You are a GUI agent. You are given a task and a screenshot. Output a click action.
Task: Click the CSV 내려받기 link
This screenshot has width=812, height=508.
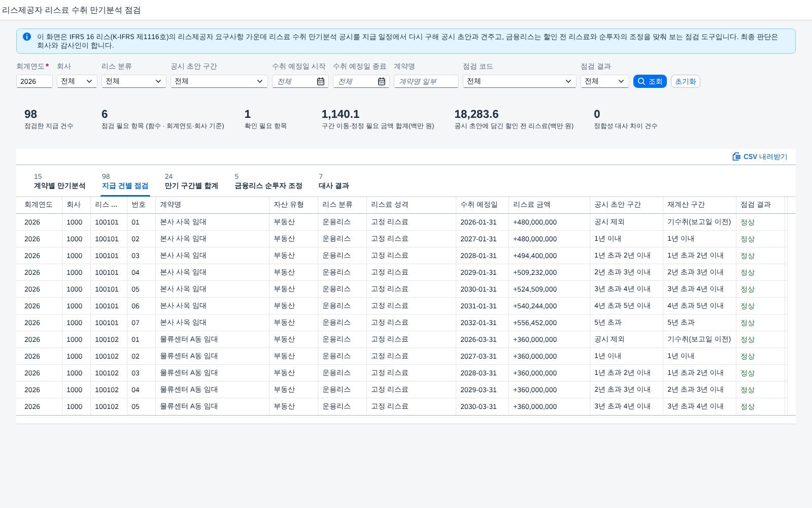click(760, 156)
